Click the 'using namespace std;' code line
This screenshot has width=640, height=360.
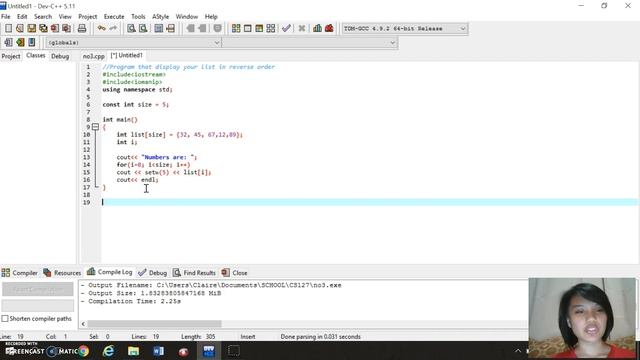[138, 89]
